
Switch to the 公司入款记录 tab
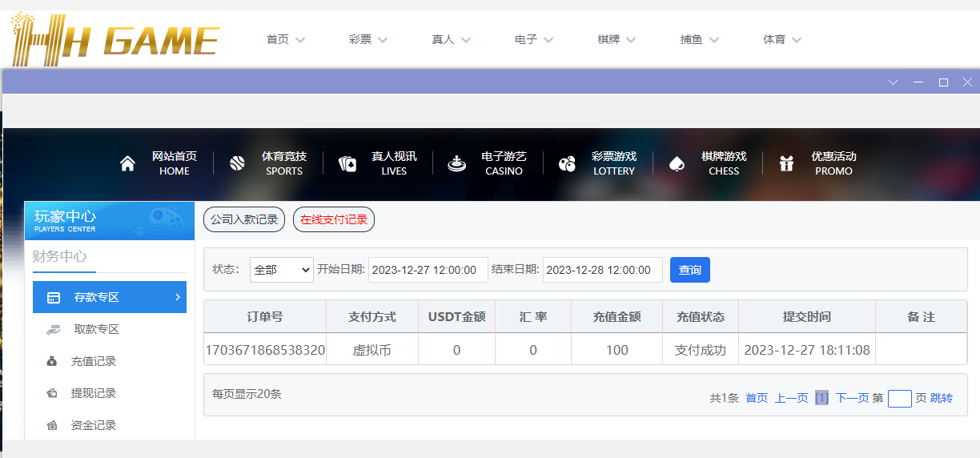point(244,219)
